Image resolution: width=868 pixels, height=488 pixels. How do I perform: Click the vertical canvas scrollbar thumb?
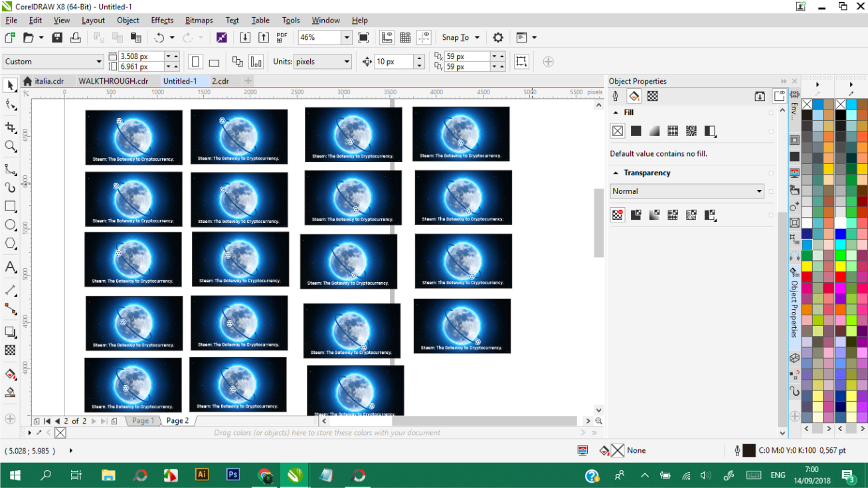pos(598,223)
